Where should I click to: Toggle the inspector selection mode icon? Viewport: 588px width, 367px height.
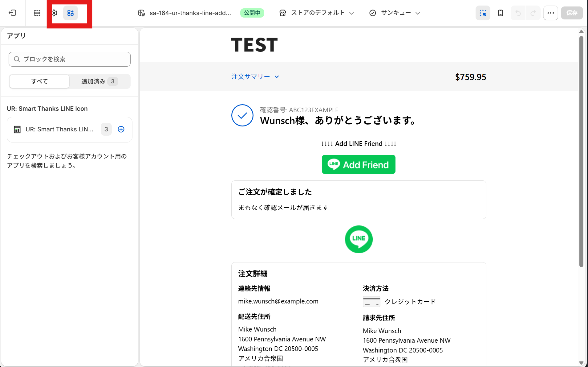click(x=483, y=13)
